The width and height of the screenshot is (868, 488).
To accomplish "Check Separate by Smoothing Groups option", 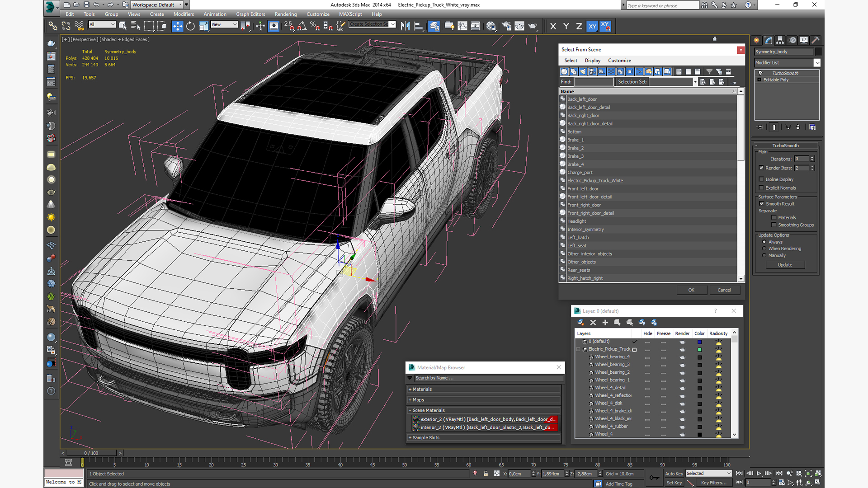I will pos(774,225).
